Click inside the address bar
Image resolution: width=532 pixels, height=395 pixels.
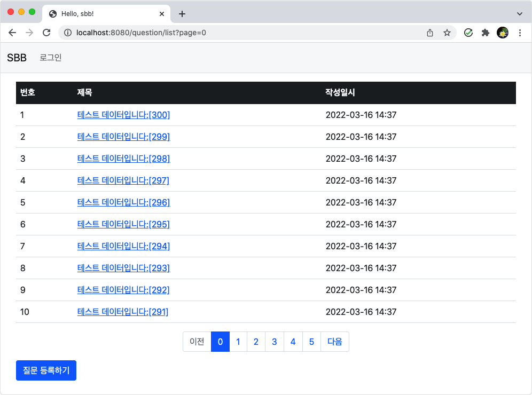(x=214, y=33)
